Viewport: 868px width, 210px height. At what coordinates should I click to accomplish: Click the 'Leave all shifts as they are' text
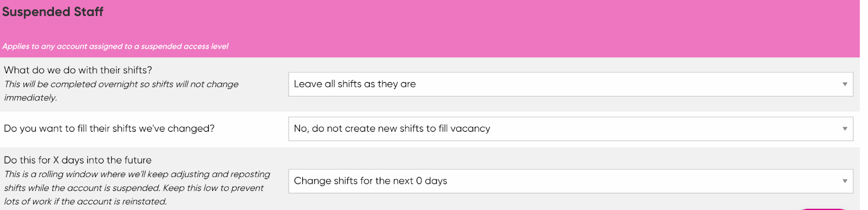(355, 84)
